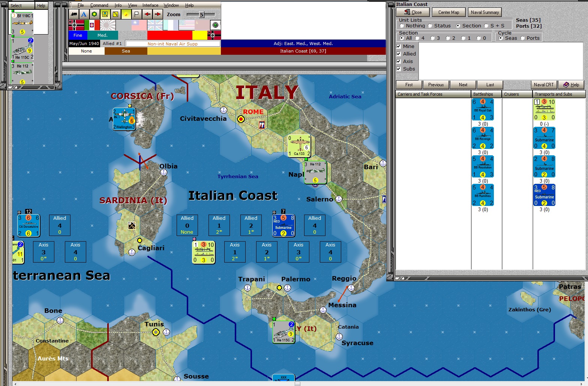Click the BB Royal Oak battleship counter
The height and width of the screenshot is (386, 588).
tap(483, 110)
